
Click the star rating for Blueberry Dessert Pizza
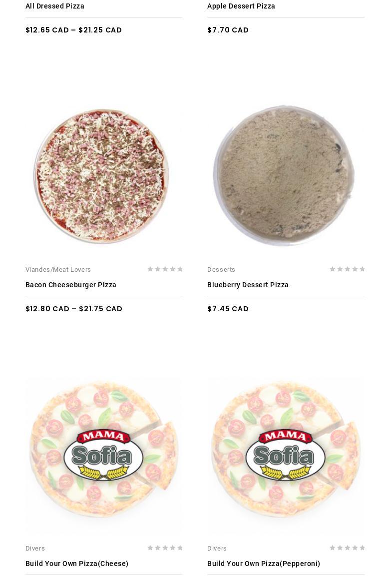(x=347, y=269)
